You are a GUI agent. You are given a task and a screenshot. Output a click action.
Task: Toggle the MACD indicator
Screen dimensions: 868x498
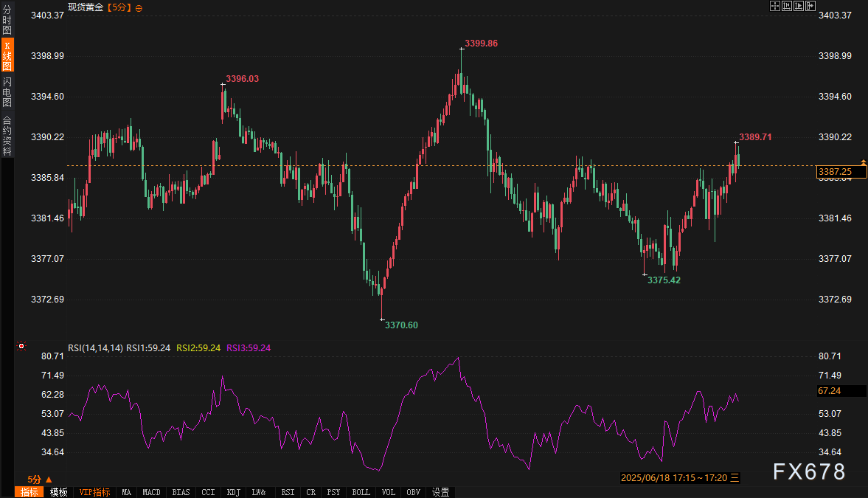(x=151, y=492)
